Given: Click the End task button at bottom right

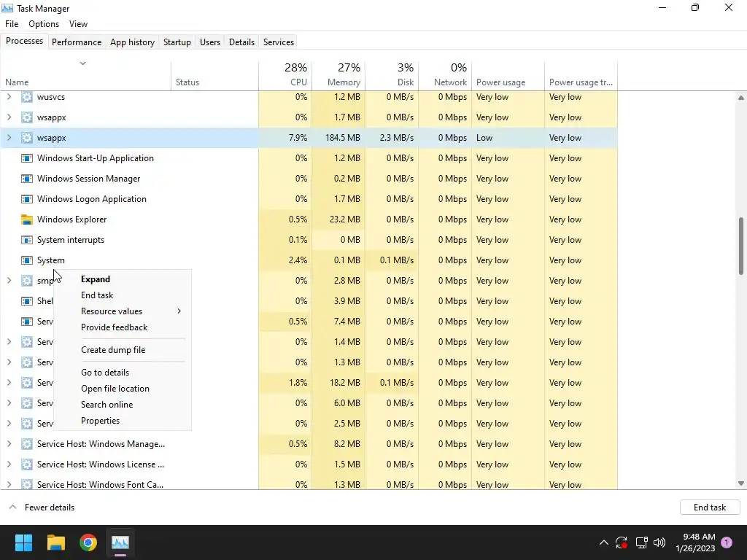Looking at the screenshot, I should point(710,507).
